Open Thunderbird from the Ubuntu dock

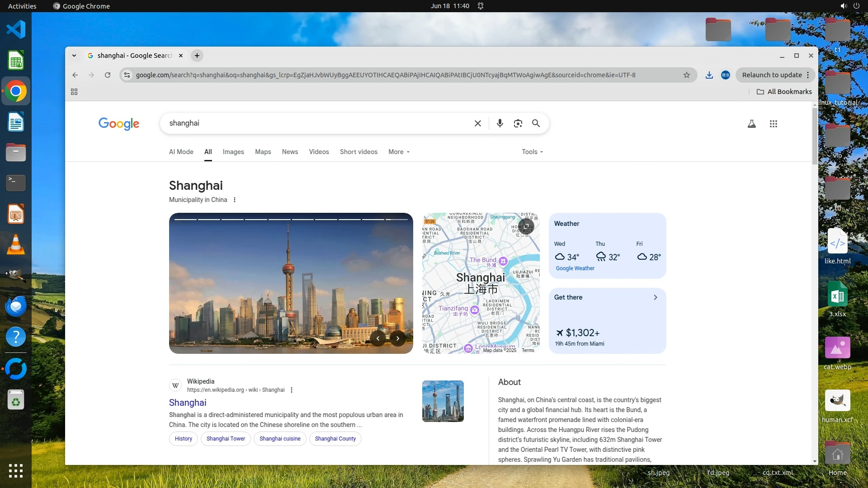click(x=16, y=306)
